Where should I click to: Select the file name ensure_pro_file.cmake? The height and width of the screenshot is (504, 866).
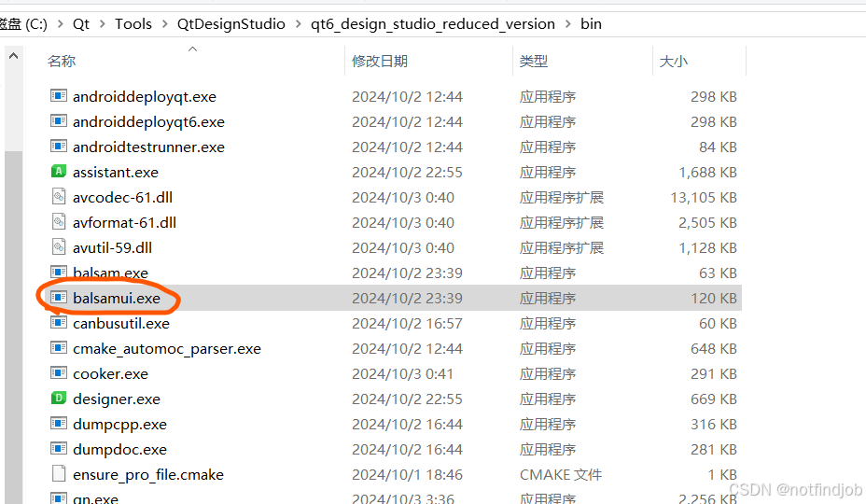click(x=148, y=475)
